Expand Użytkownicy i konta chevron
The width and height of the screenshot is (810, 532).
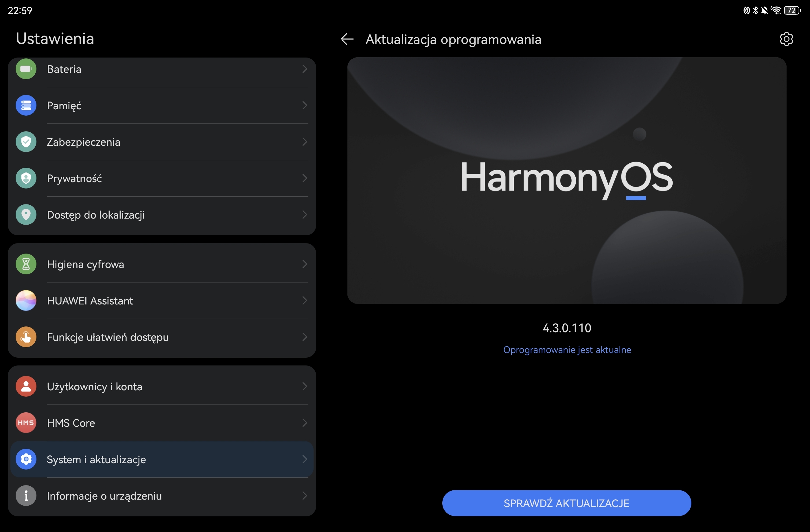[x=305, y=386]
